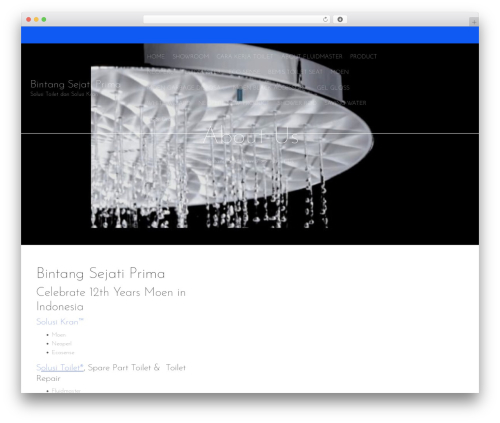
Task: Close the browser window using the red button
Action: (x=29, y=20)
